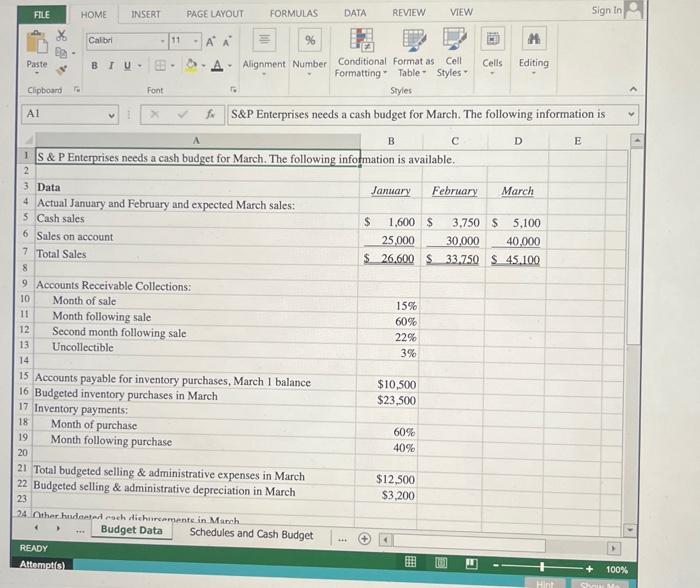Image resolution: width=700 pixels, height=588 pixels.
Task: Click the vertical scrollbar down arrow
Action: (x=629, y=530)
